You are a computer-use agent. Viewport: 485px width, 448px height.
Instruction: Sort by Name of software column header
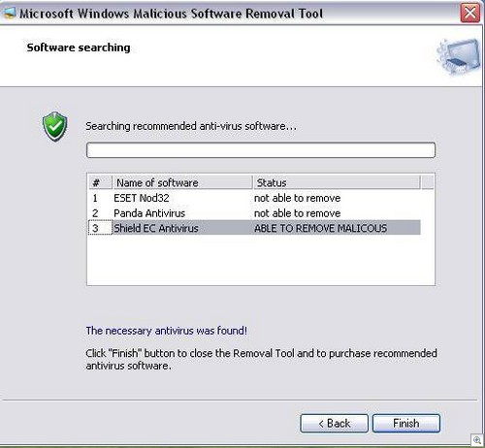pos(182,182)
